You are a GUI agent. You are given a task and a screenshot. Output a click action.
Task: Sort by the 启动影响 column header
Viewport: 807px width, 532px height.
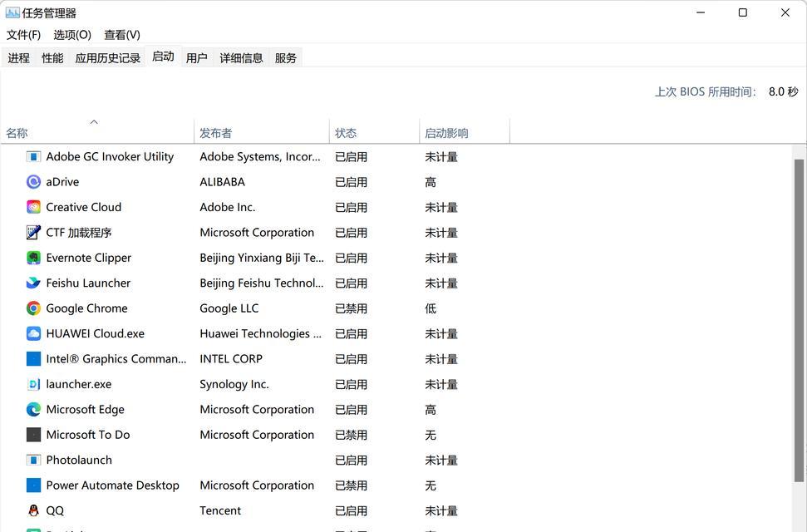pos(465,131)
